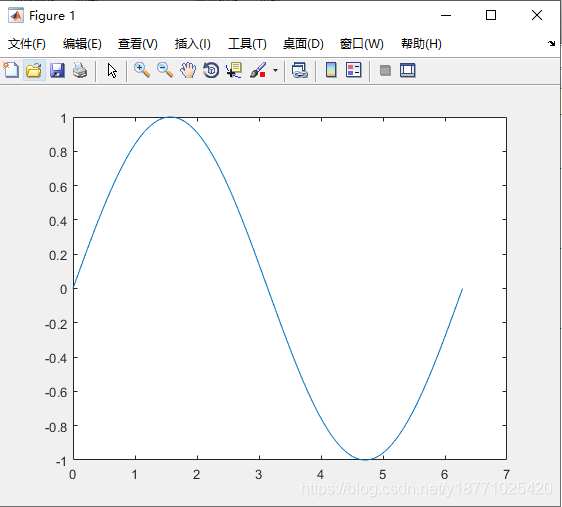Click the y-axis tick label -0.8
The image size is (562, 507).
pyautogui.click(x=56, y=427)
